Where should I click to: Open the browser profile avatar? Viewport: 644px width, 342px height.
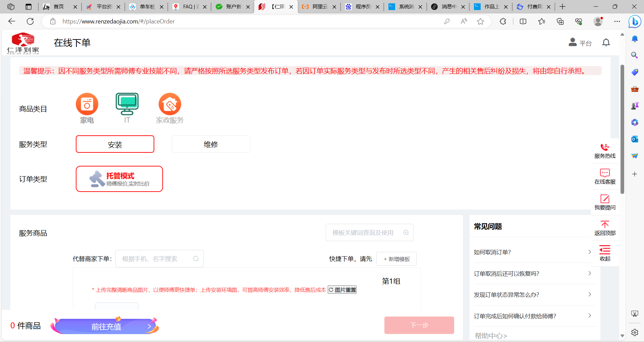[598, 21]
